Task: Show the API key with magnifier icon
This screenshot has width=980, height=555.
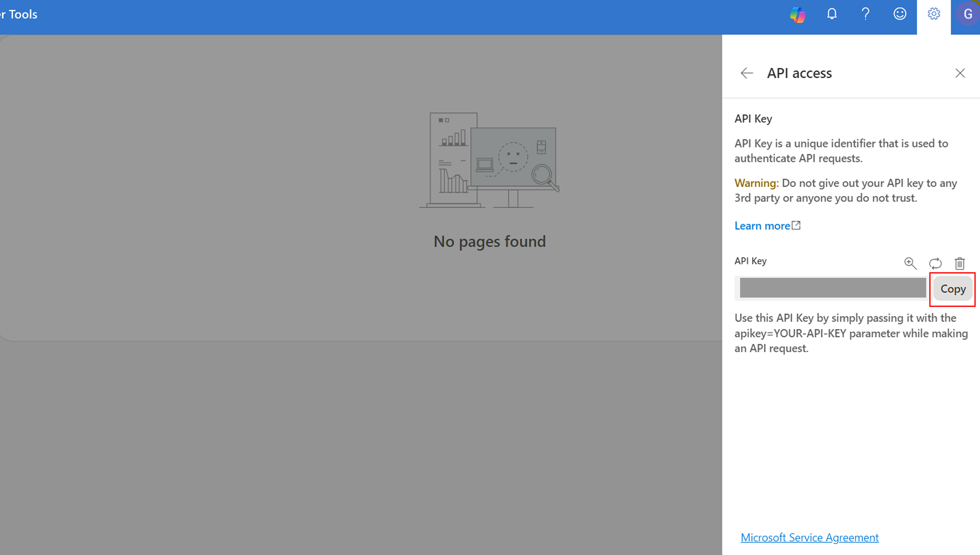Action: (910, 263)
